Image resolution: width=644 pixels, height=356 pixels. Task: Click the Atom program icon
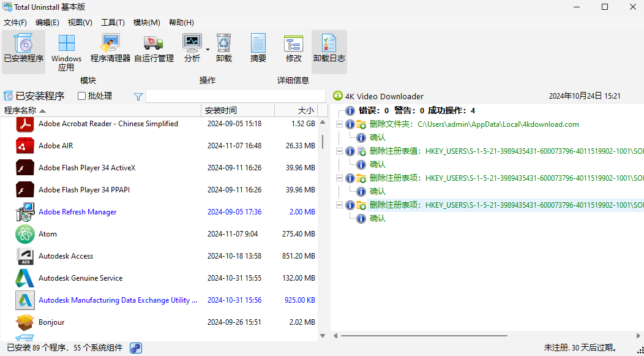click(24, 234)
